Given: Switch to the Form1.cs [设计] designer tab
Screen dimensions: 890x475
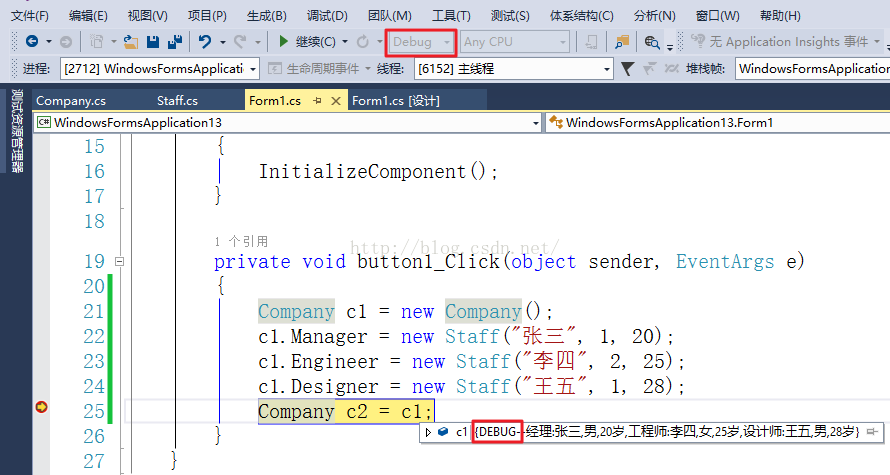Looking at the screenshot, I should (396, 100).
